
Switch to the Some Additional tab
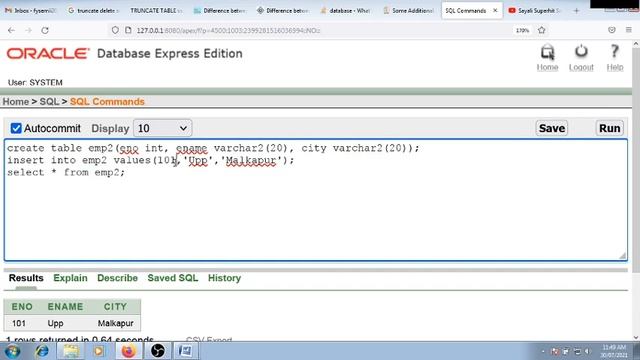point(409,11)
